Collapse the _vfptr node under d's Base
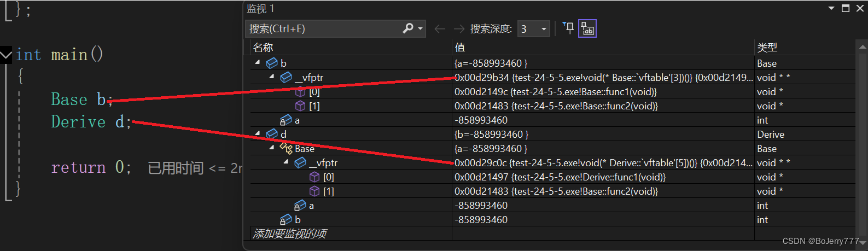This screenshot has height=251, width=868. [286, 162]
